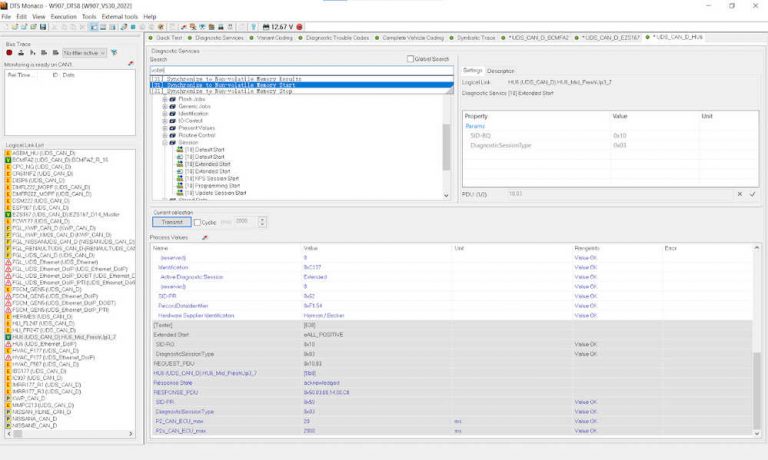Click the filter funnel icon in Bus Trace

[x=113, y=52]
